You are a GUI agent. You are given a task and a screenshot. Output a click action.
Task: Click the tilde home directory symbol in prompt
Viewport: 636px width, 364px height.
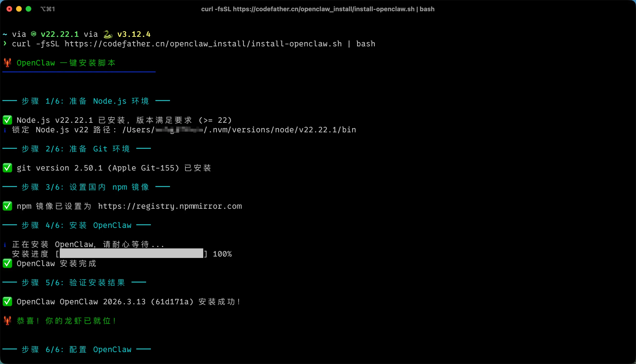(x=5, y=34)
